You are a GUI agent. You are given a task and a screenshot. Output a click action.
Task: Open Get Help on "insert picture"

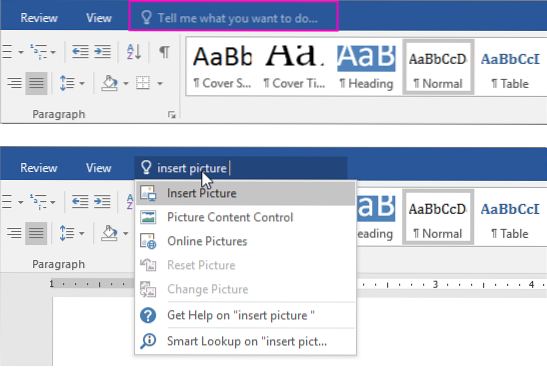point(245,315)
